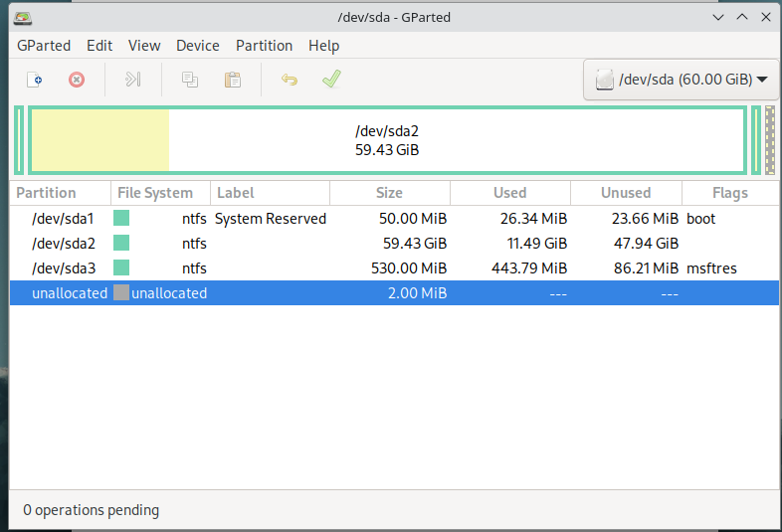
Task: Click the 86.21 MiB unused value
Action: pyautogui.click(x=647, y=268)
